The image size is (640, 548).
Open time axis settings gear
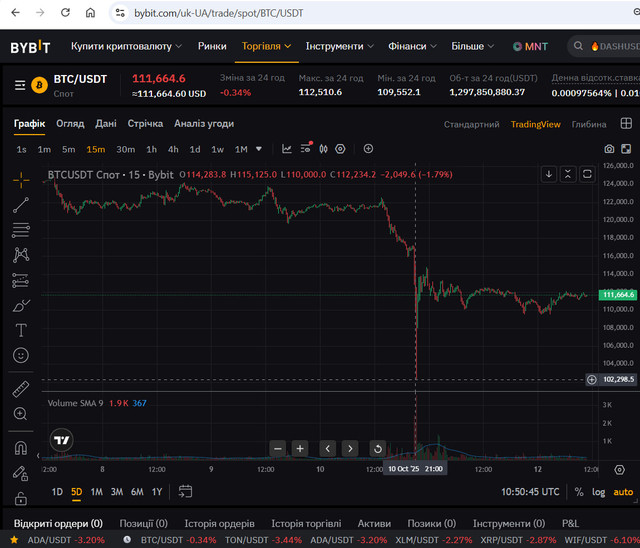pyautogui.click(x=620, y=470)
